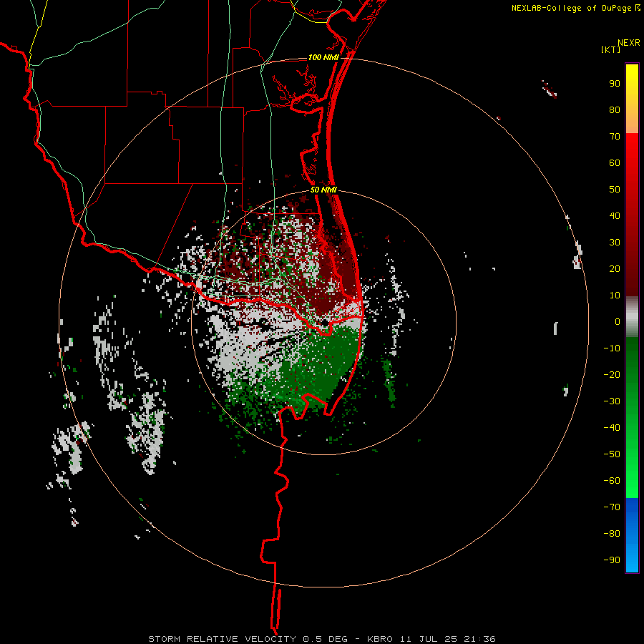Click the -40 value on velocity scale

coord(612,428)
